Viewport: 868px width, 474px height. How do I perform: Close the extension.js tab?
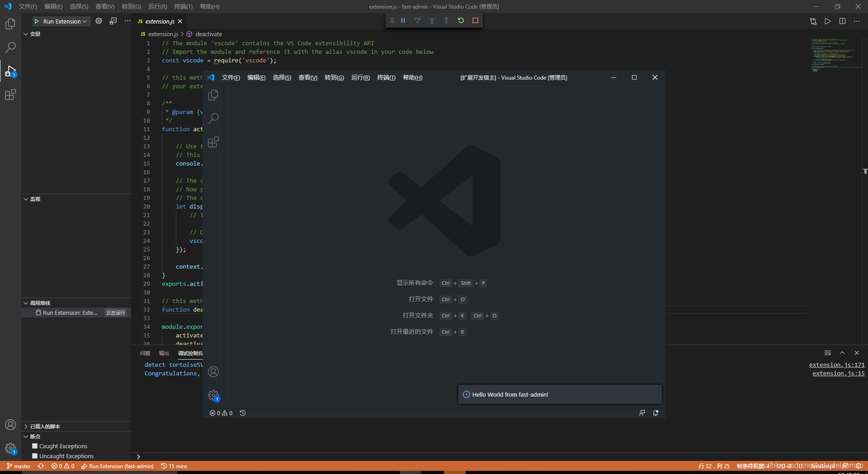coord(180,21)
